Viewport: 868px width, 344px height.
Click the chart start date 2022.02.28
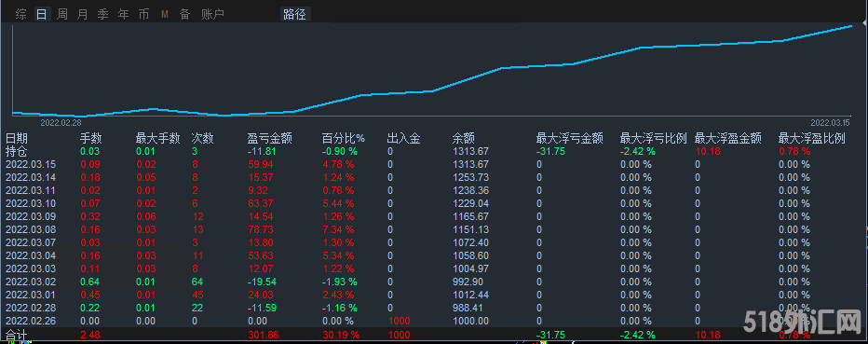click(61, 122)
